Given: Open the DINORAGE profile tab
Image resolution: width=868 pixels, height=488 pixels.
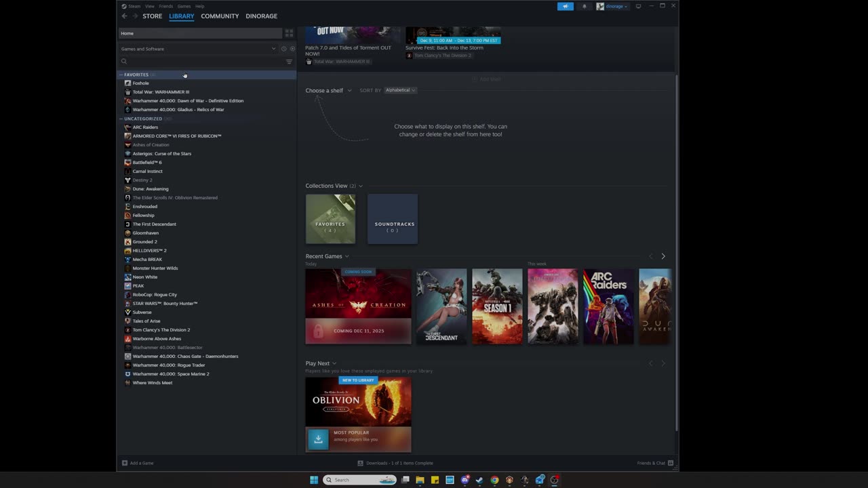Looking at the screenshot, I should [x=261, y=16].
